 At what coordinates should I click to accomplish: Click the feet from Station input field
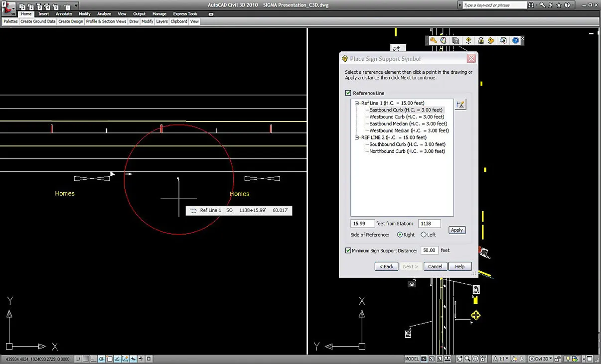[362, 223]
